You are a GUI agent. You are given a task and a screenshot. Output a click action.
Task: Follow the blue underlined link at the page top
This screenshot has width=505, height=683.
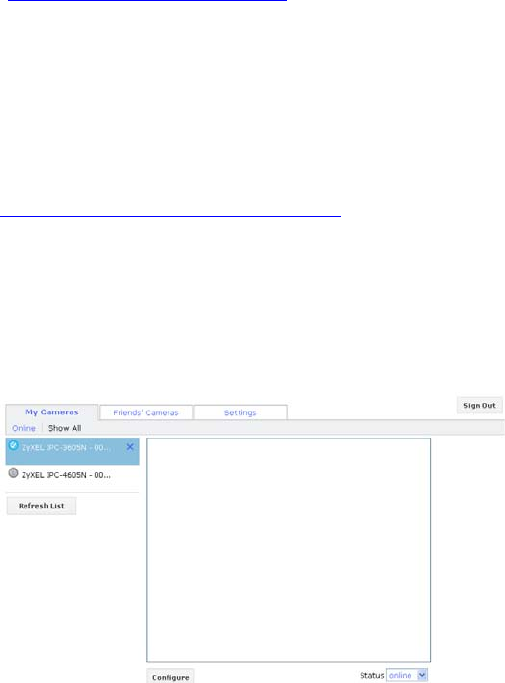(x=147, y=1)
